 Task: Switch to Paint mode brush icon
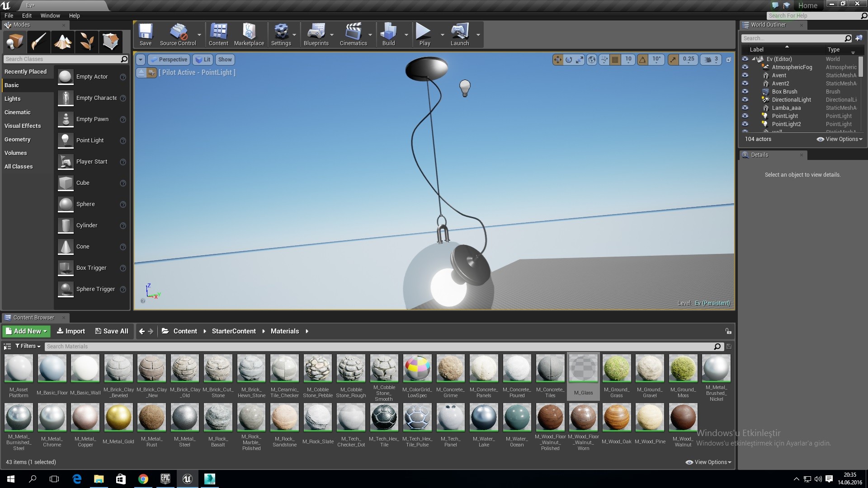(38, 42)
